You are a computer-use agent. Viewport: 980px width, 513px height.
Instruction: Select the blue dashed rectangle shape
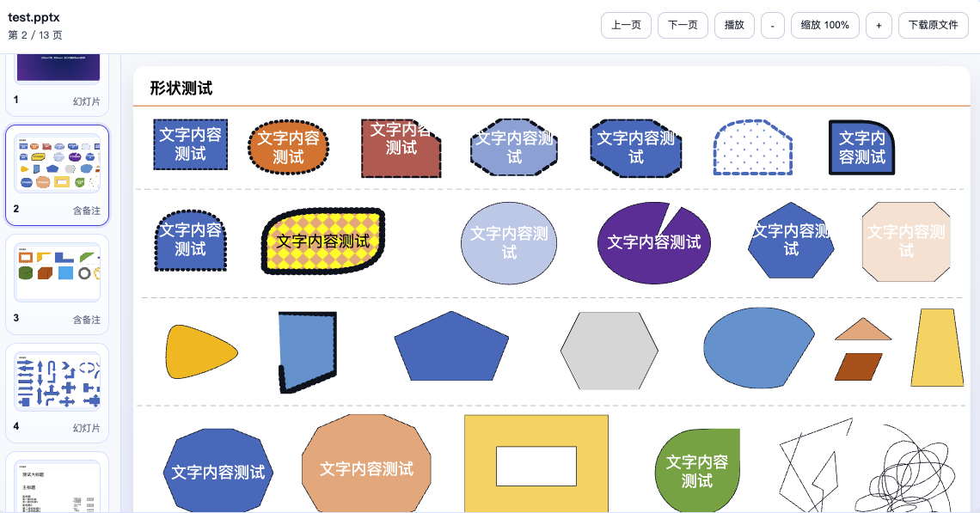[191, 144]
